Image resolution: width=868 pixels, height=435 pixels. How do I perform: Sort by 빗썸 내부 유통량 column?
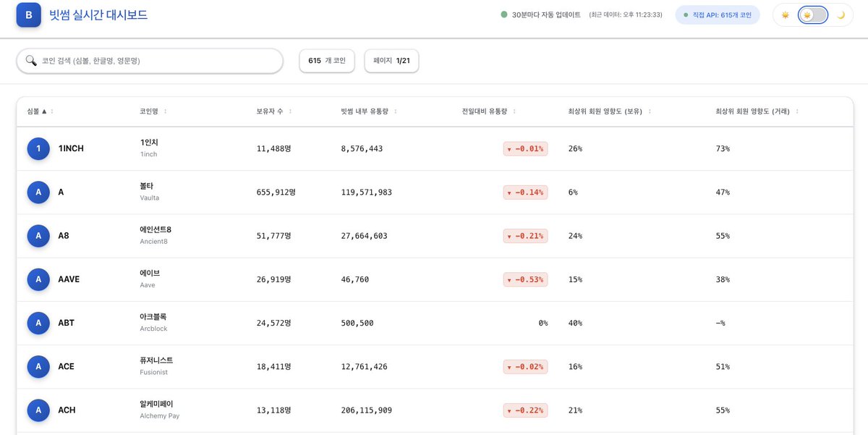point(369,111)
